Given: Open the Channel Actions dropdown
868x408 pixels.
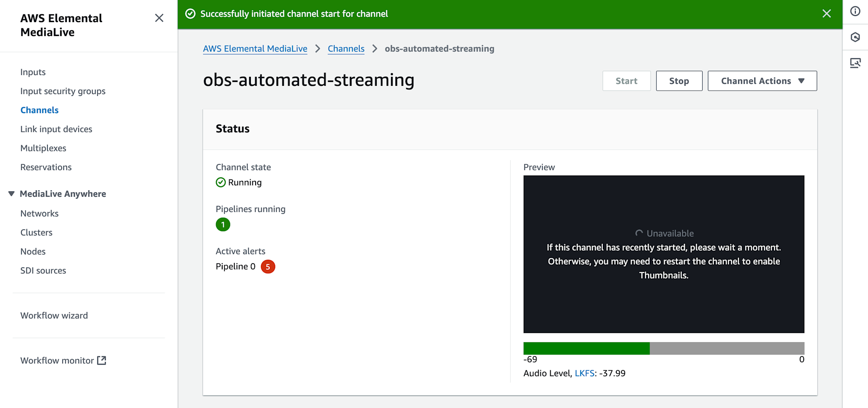Looking at the screenshot, I should pyautogui.click(x=762, y=81).
